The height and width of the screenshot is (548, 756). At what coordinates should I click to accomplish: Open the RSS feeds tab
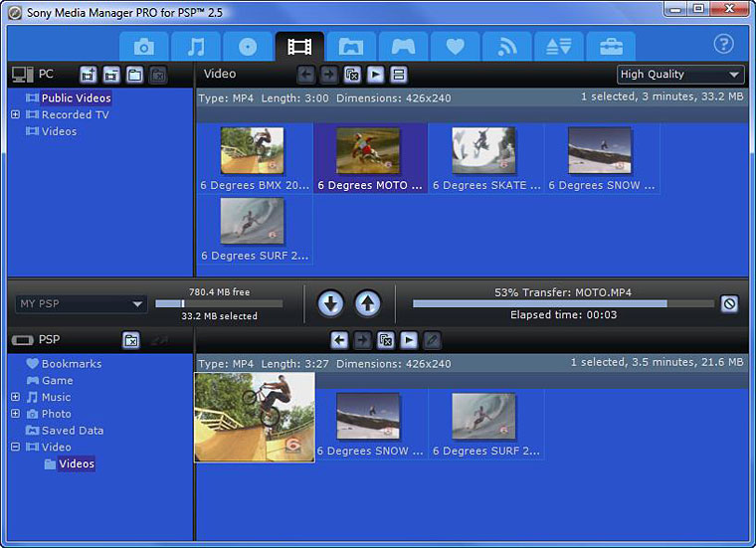[x=506, y=47]
